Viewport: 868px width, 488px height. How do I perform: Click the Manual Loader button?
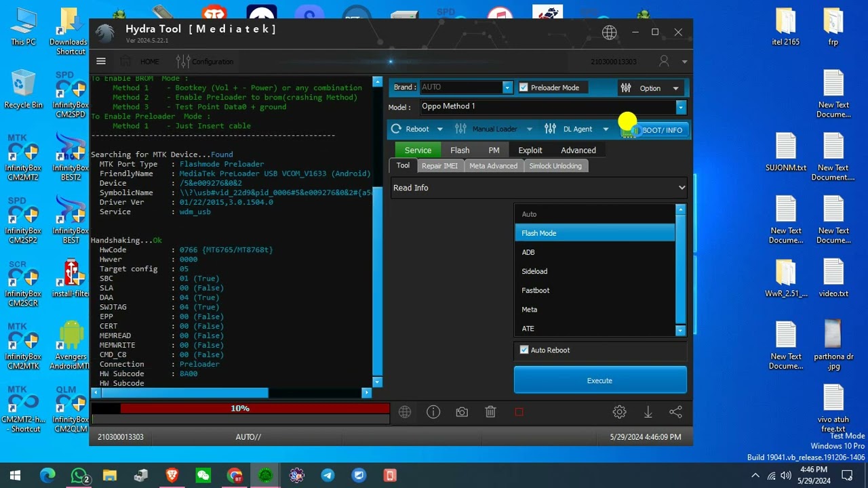[488, 129]
